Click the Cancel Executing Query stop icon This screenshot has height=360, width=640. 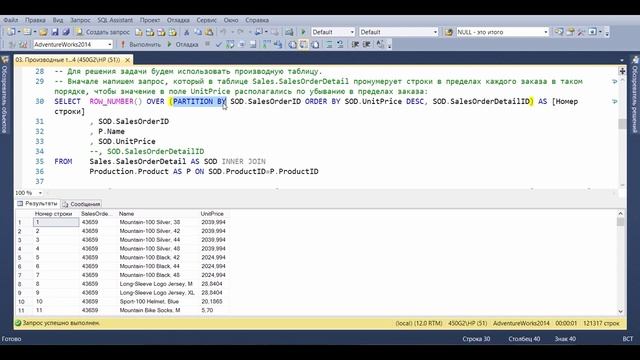[x=207, y=44]
